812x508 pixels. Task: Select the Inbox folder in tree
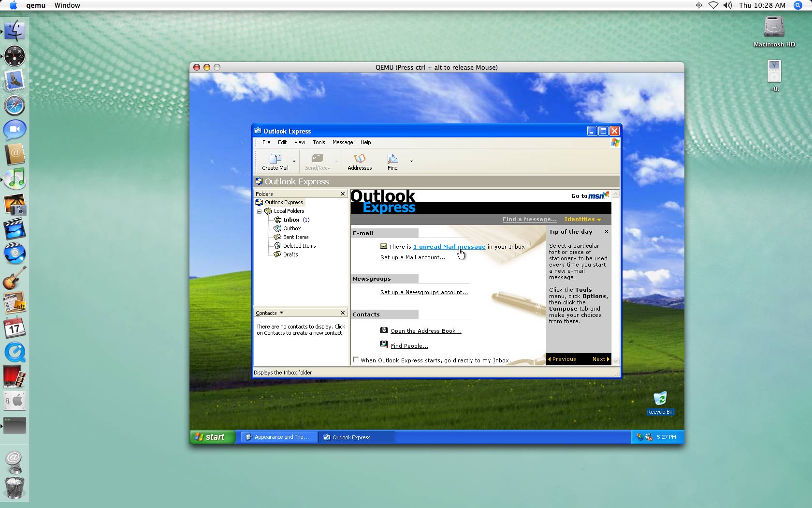tap(291, 220)
